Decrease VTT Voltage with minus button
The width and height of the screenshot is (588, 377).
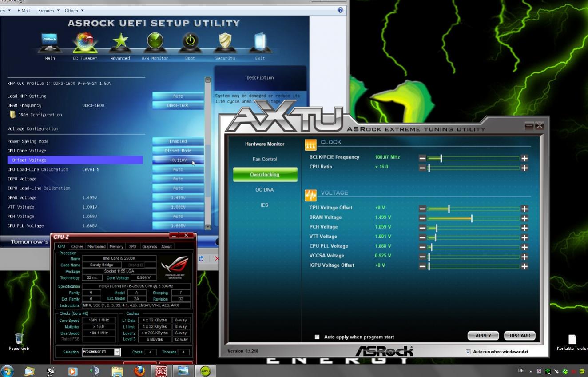tap(422, 237)
